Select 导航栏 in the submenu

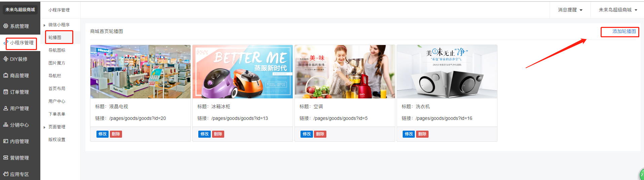(55, 76)
